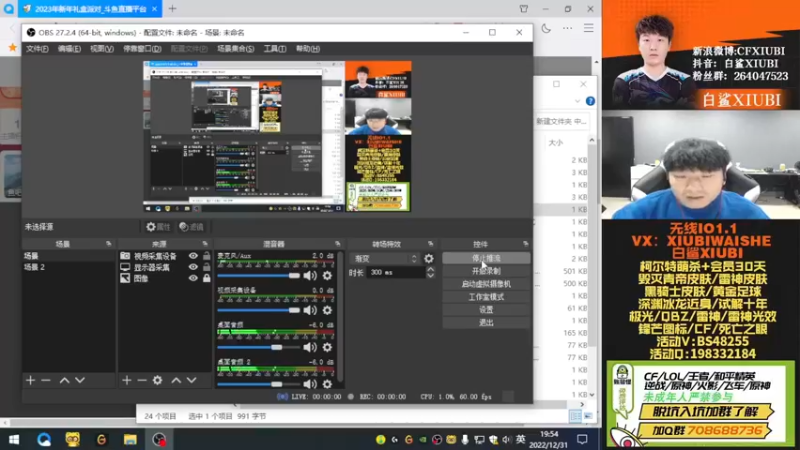Open File Explorer from the taskbar
This screenshot has width=800, height=450.
[x=130, y=439]
